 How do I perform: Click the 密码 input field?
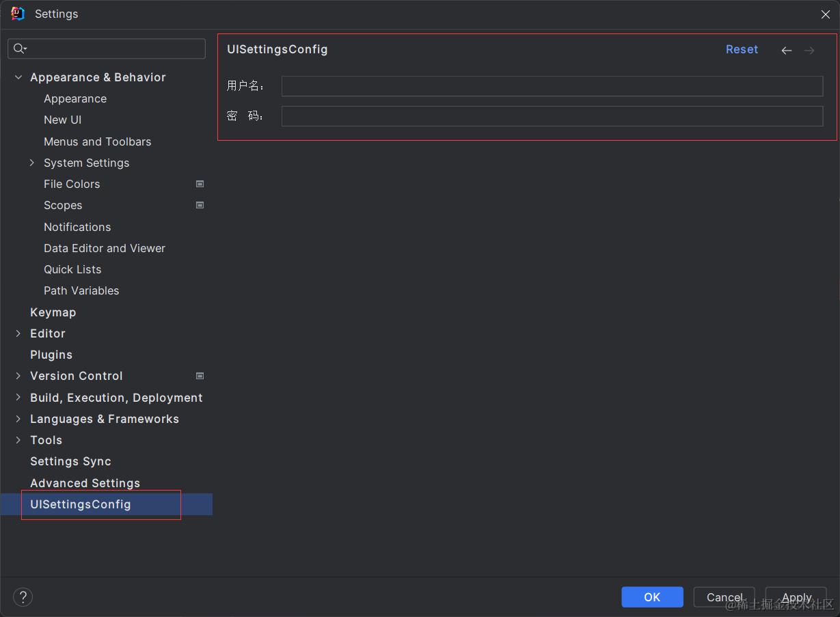pyautogui.click(x=552, y=116)
